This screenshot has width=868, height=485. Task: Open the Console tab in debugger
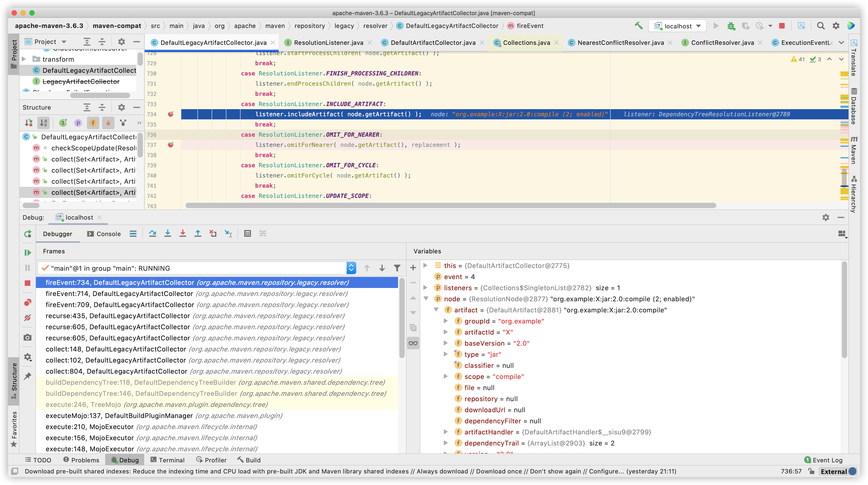coord(104,234)
